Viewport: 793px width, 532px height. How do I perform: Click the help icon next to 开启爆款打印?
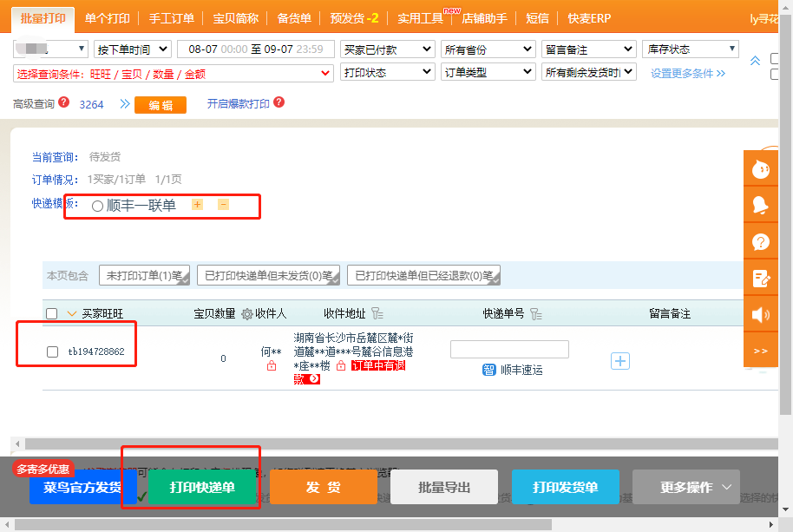pyautogui.click(x=279, y=102)
